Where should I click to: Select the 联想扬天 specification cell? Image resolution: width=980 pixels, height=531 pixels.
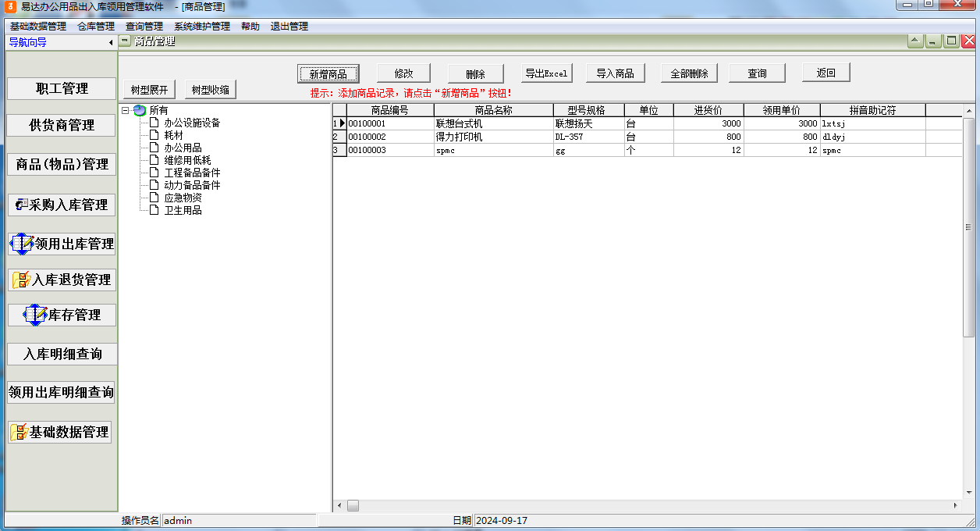(x=589, y=123)
